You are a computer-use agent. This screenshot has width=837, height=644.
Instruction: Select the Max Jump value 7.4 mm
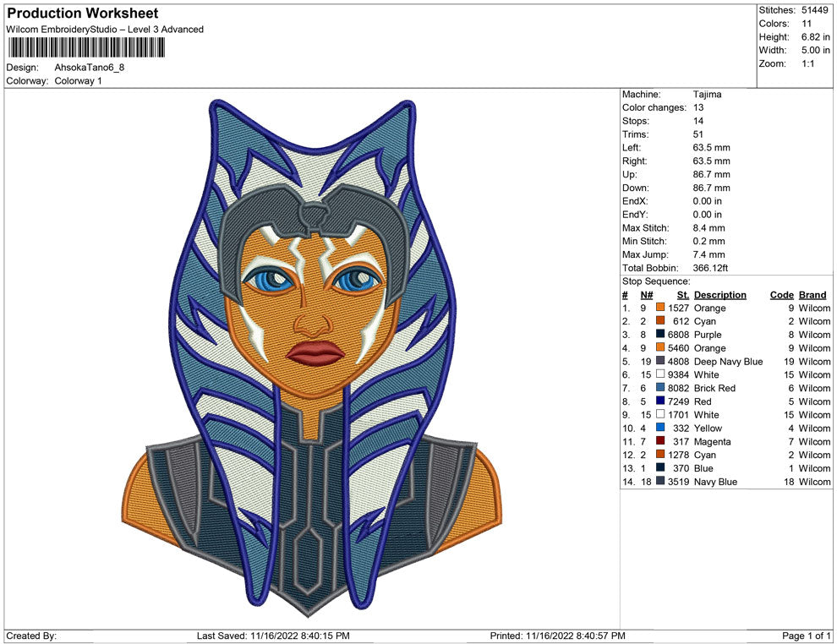[x=708, y=254]
